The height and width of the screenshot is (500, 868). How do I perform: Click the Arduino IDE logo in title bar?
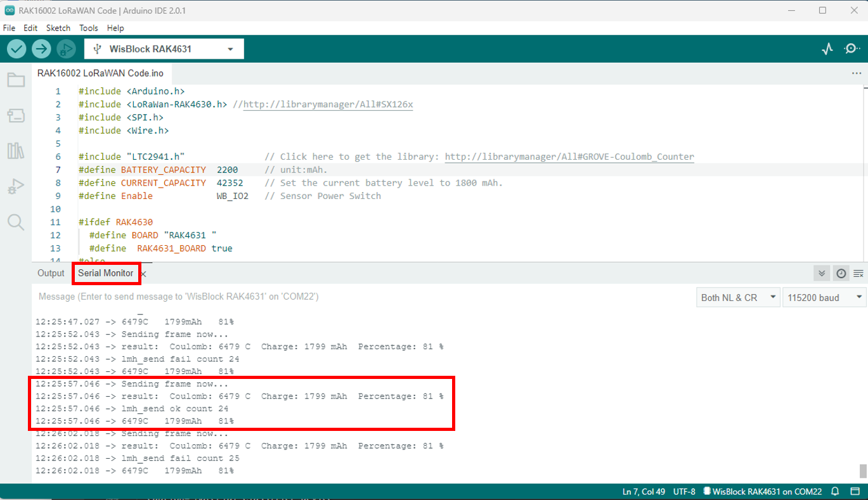click(x=10, y=10)
